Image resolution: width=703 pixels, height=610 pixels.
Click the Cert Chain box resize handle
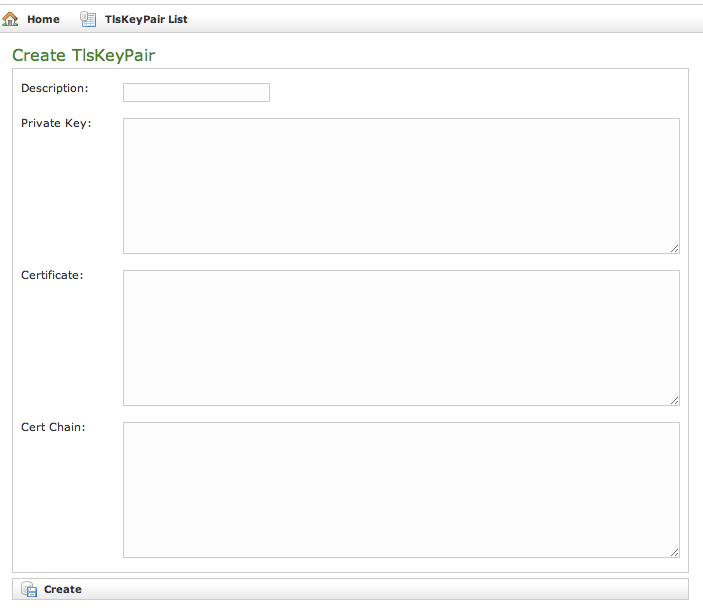pos(674,552)
